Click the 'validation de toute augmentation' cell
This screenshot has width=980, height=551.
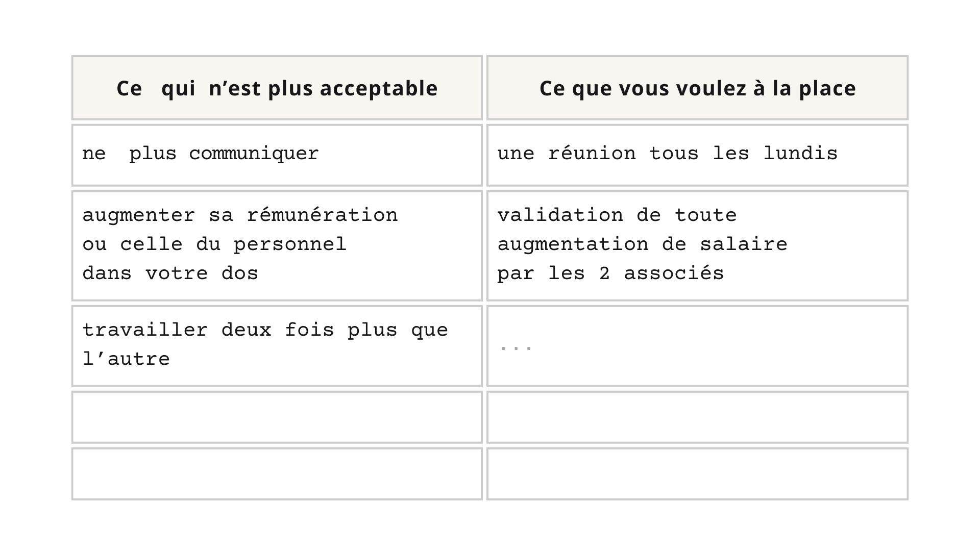point(697,246)
